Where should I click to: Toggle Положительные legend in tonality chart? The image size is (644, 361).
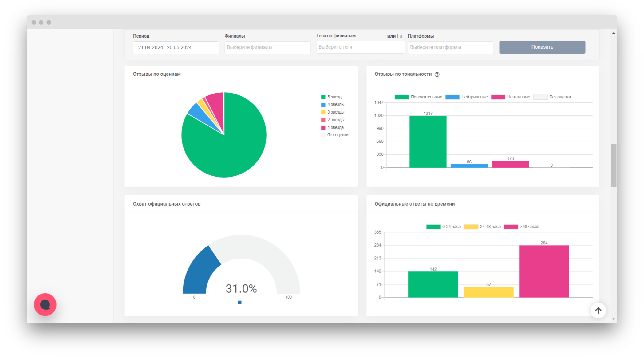click(418, 97)
